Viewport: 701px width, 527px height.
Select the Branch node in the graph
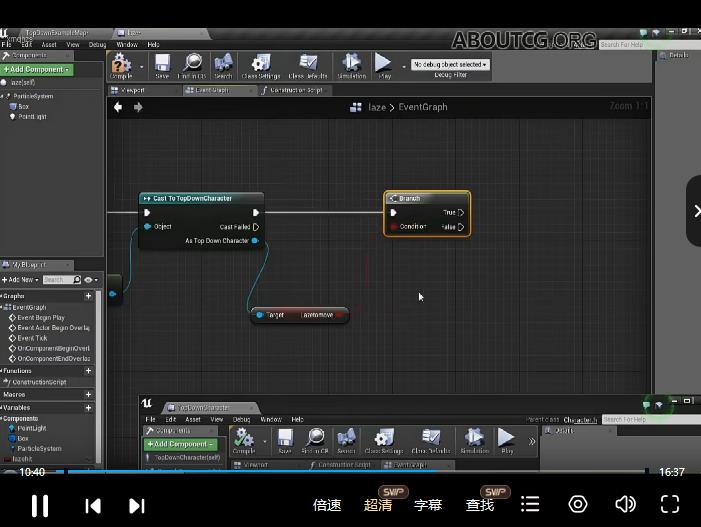pyautogui.click(x=426, y=198)
